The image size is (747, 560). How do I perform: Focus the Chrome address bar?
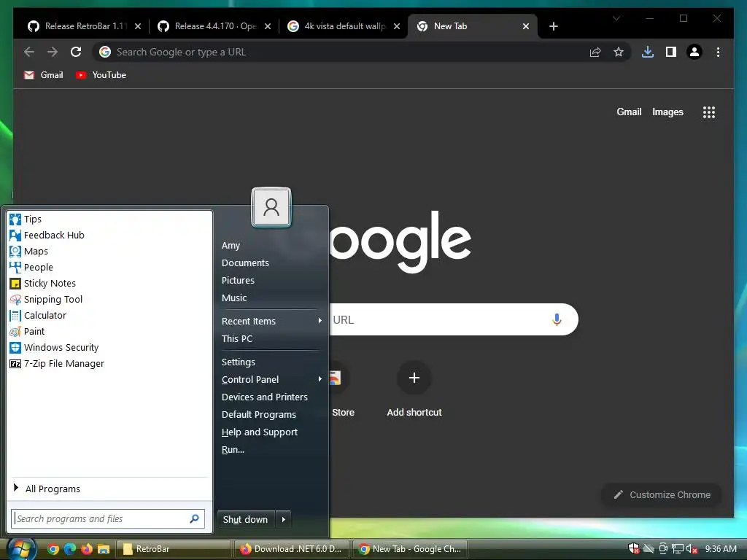(x=341, y=52)
